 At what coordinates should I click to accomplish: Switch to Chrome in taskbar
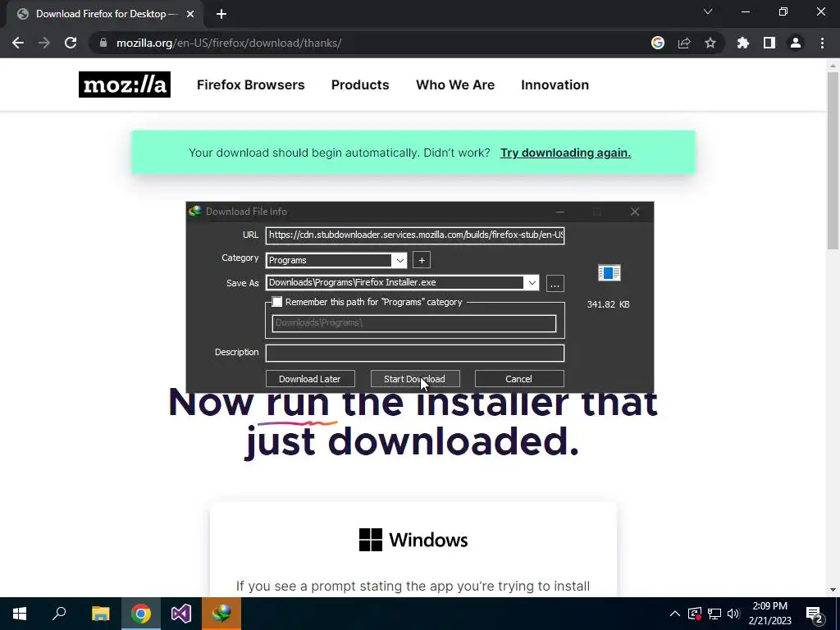(x=141, y=614)
